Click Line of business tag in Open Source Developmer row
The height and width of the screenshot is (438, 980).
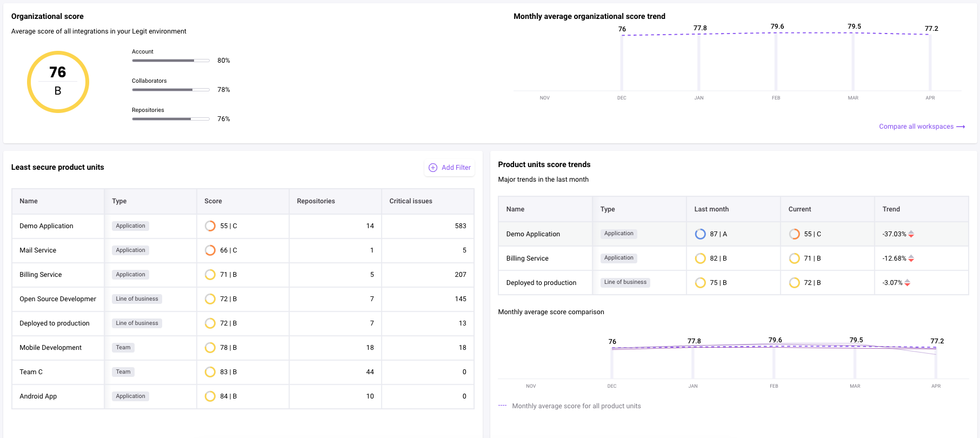[x=137, y=299]
